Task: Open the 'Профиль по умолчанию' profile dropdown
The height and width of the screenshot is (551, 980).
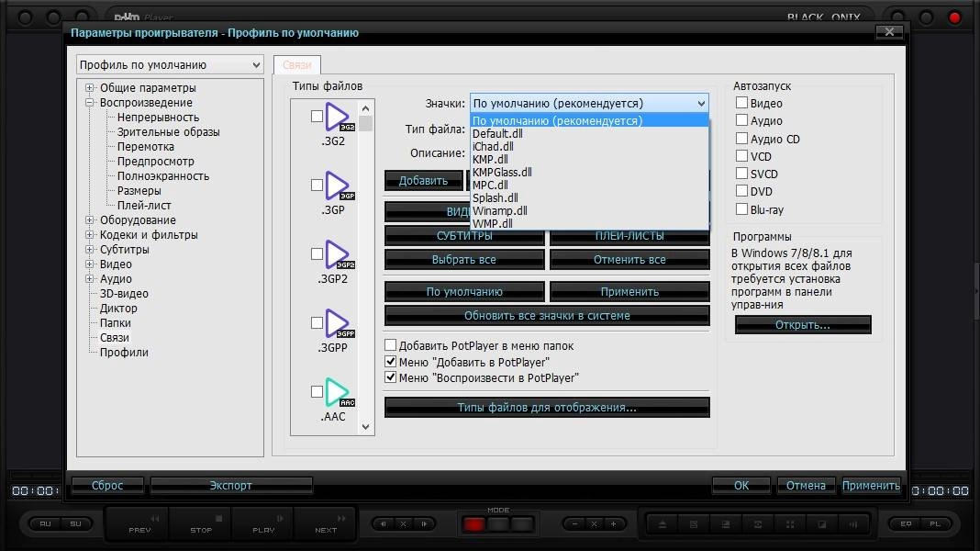Action: (x=170, y=64)
